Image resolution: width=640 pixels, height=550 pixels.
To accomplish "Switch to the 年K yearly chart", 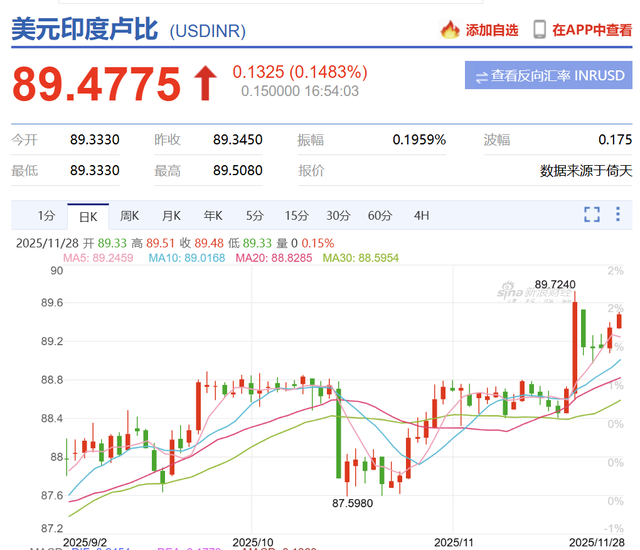I will point(213,215).
